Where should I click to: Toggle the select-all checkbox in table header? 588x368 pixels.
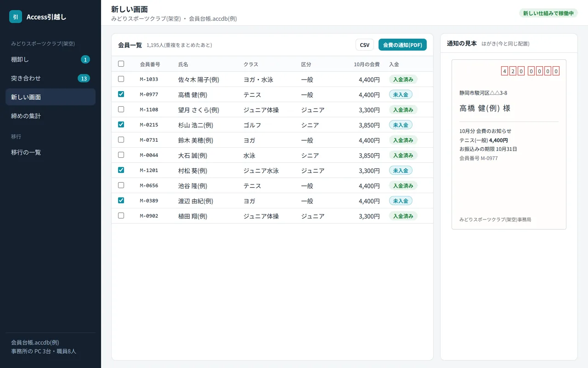pos(121,64)
